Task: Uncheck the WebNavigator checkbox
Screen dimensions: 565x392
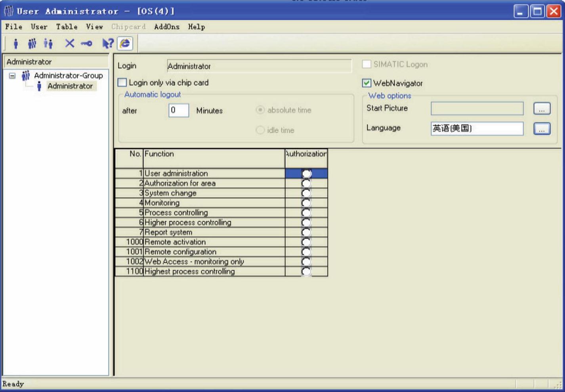Action: tap(366, 83)
